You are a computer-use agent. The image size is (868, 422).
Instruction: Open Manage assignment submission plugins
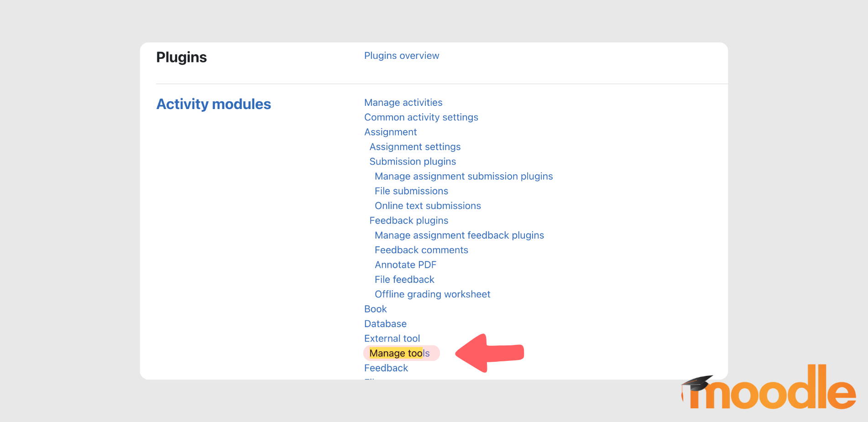pos(463,176)
